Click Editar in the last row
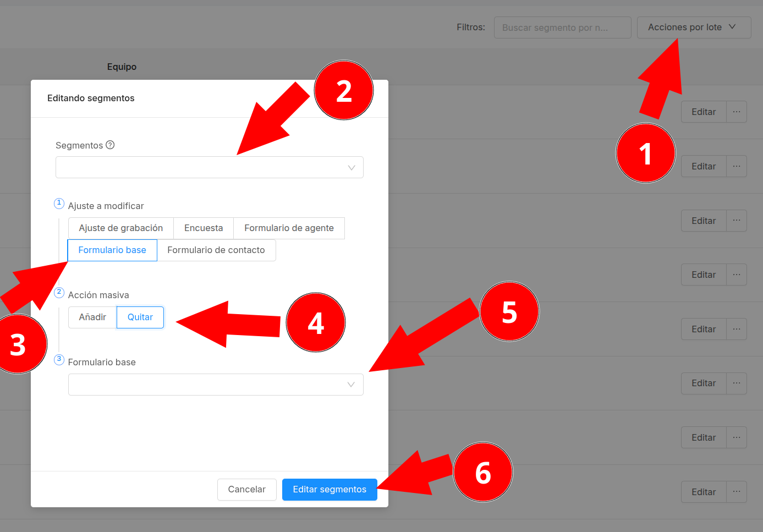Viewport: 763px width, 532px height. tap(703, 492)
